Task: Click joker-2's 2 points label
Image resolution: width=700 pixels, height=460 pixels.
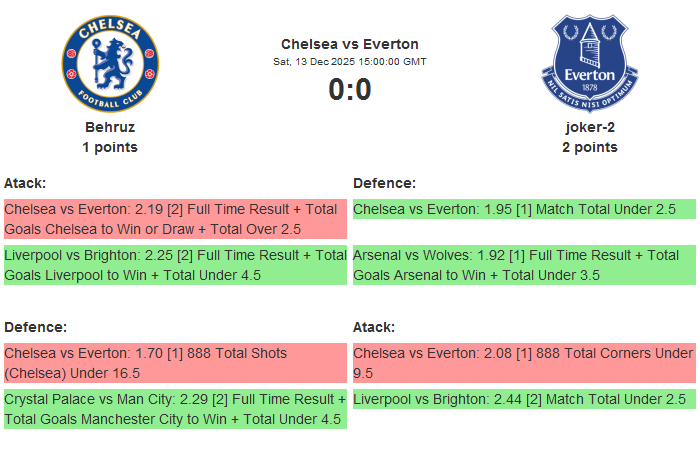Action: (x=589, y=147)
